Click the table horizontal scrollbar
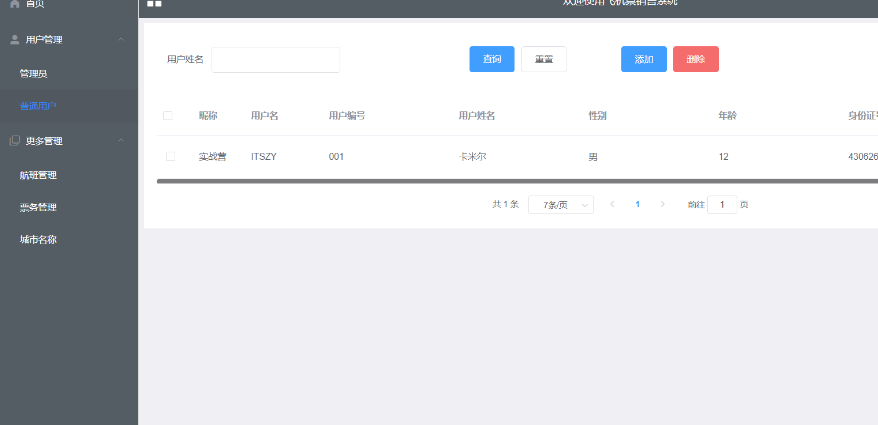This screenshot has height=425, width=878. pyautogui.click(x=517, y=181)
